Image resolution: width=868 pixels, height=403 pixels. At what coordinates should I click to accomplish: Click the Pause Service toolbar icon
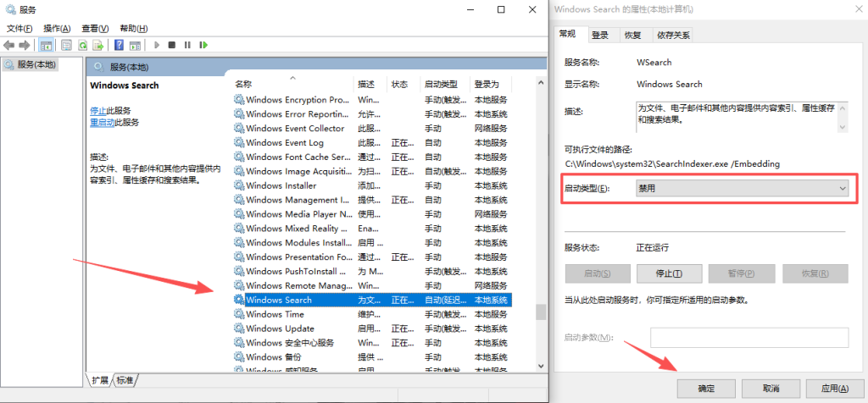pyautogui.click(x=186, y=45)
